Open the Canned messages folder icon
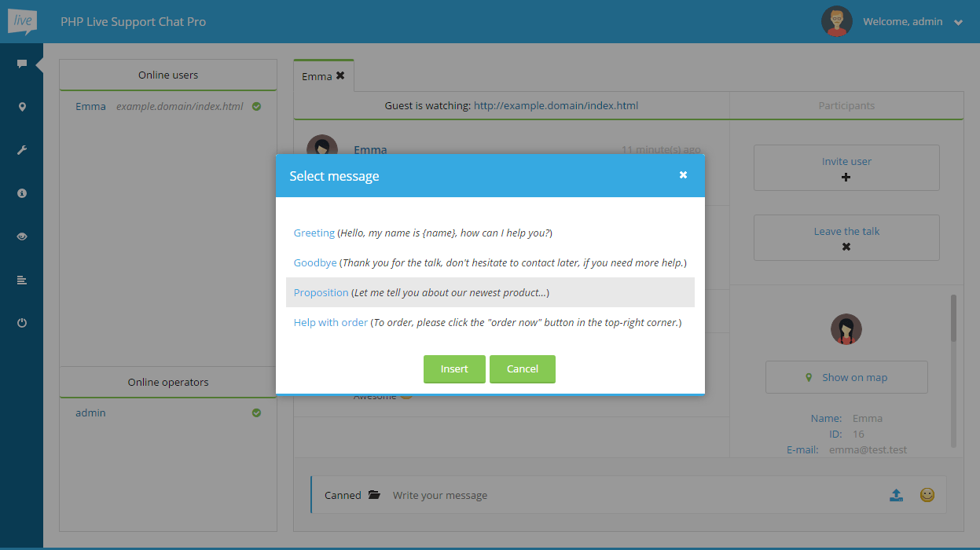Image resolution: width=980 pixels, height=550 pixels. coord(374,495)
